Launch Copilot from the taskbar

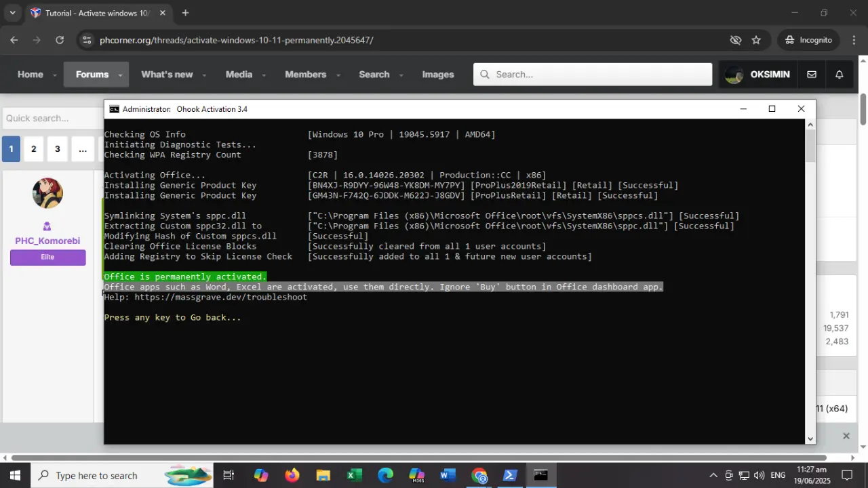click(x=261, y=475)
